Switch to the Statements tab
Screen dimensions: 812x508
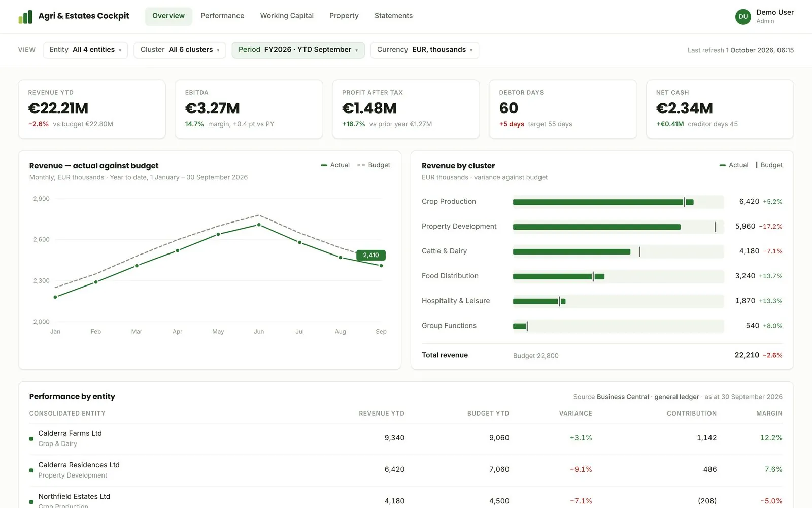click(x=393, y=16)
